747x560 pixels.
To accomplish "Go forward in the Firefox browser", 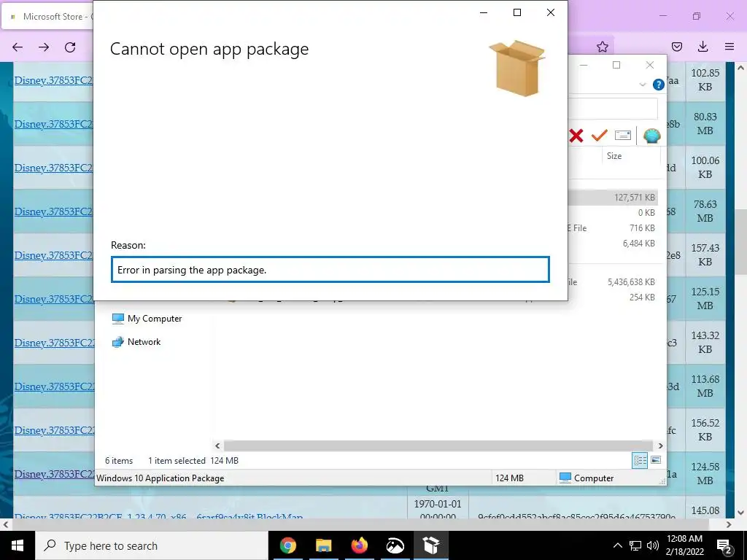I will pyautogui.click(x=44, y=47).
